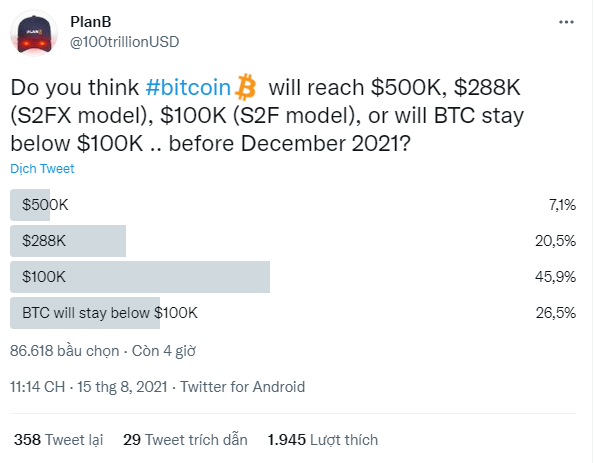594x463 pixels.
Task: Click the 15 thg 8, 2021 date
Action: pyautogui.click(x=122, y=387)
